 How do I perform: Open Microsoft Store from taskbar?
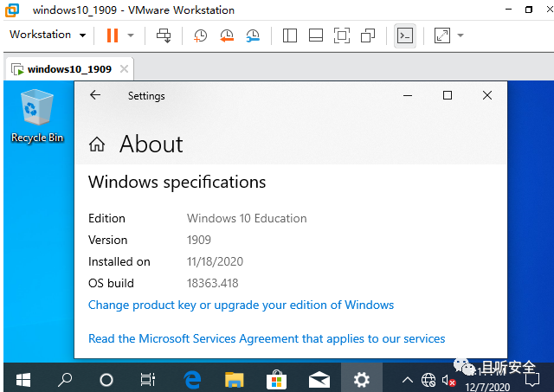pyautogui.click(x=277, y=380)
